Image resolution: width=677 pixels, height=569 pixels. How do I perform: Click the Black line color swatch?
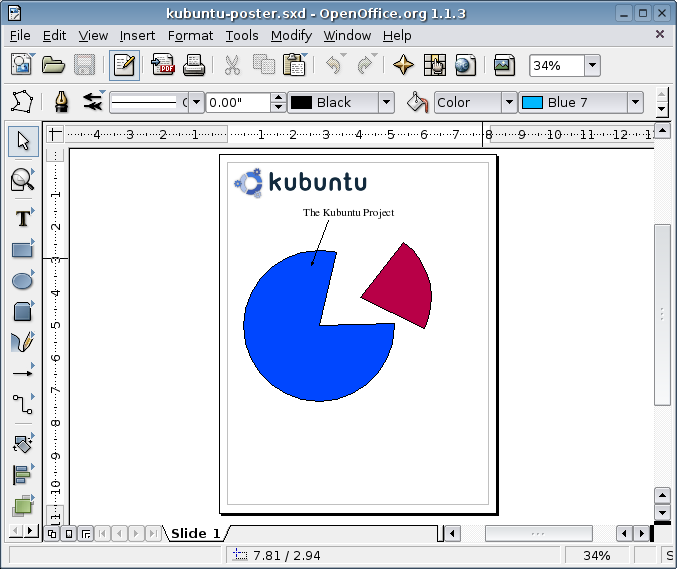point(301,103)
